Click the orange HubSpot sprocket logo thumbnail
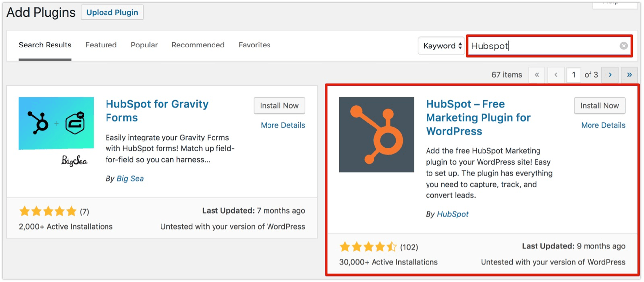 coord(376,135)
